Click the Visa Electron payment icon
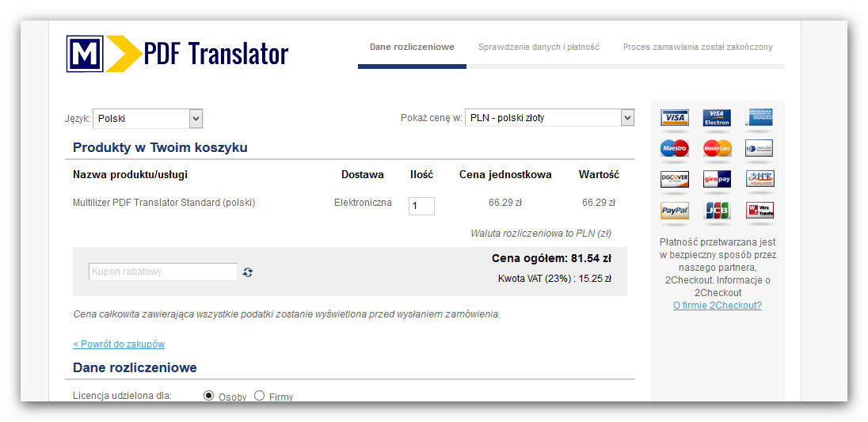The height and width of the screenshot is (422, 868). pyautogui.click(x=717, y=118)
